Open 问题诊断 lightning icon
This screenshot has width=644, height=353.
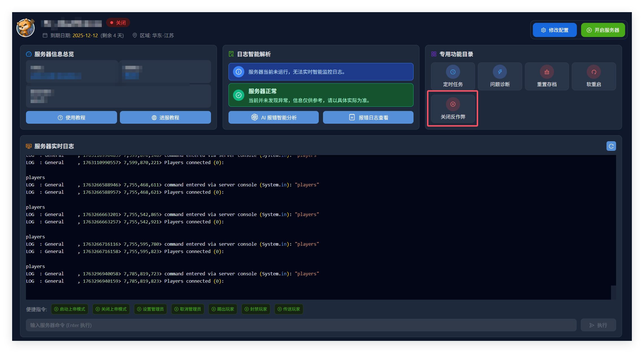coord(500,72)
